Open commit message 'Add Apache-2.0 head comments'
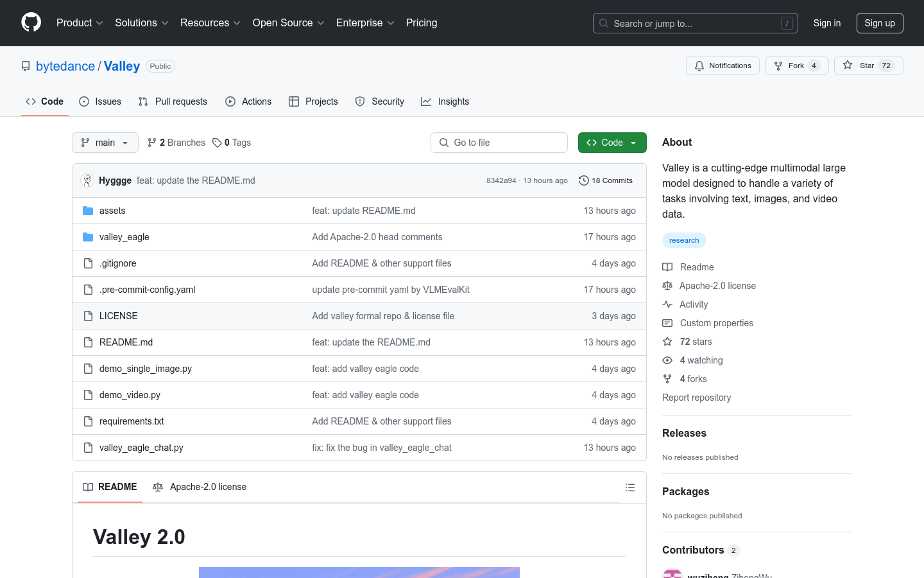 (x=377, y=237)
